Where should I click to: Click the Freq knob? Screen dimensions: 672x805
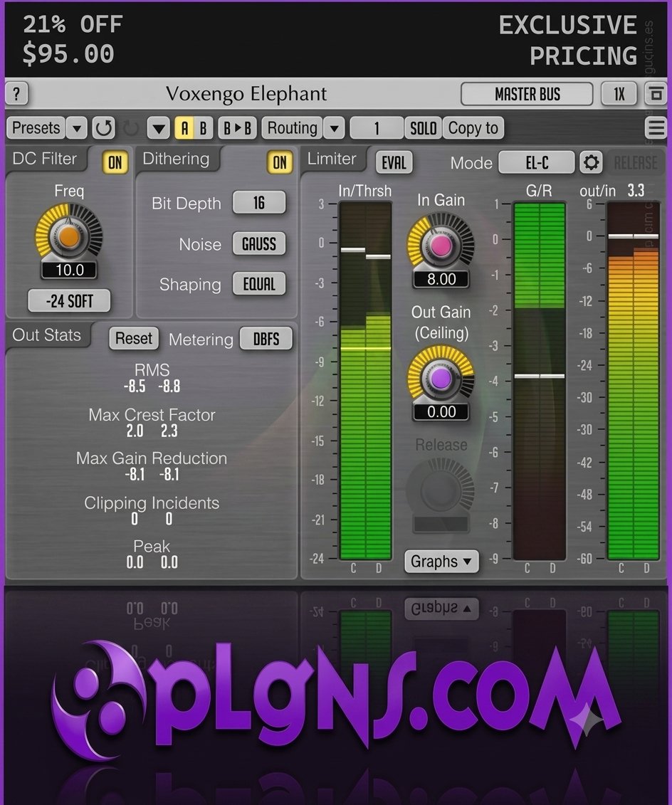click(x=69, y=236)
